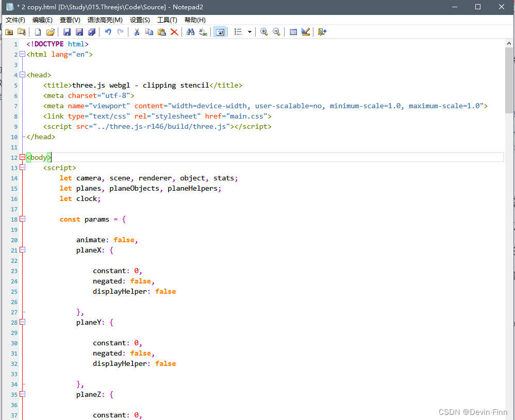Click "viewport" in the meta tag
Image resolution: width=515 pixels, height=420 pixels.
point(109,106)
